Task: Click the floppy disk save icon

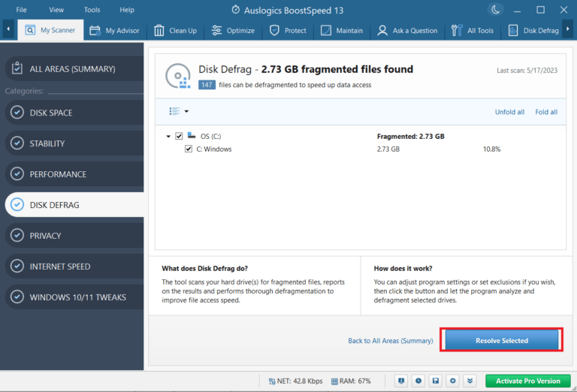Action: pos(436,381)
